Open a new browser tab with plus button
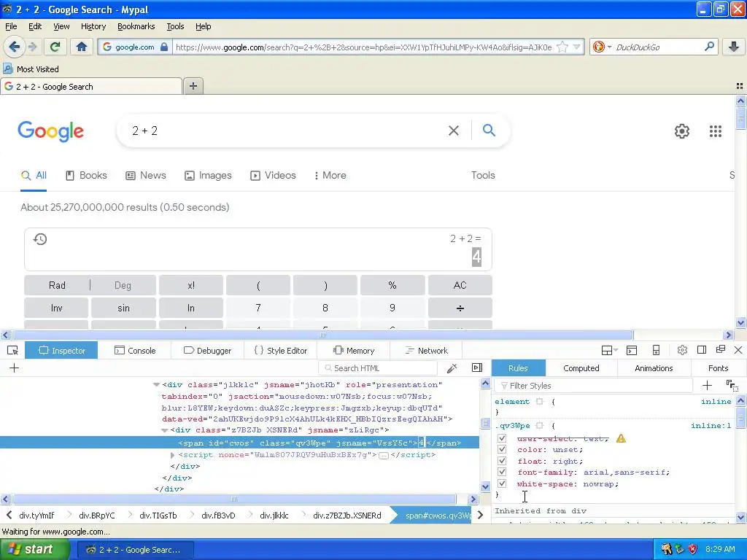The image size is (747, 560). 193,86
